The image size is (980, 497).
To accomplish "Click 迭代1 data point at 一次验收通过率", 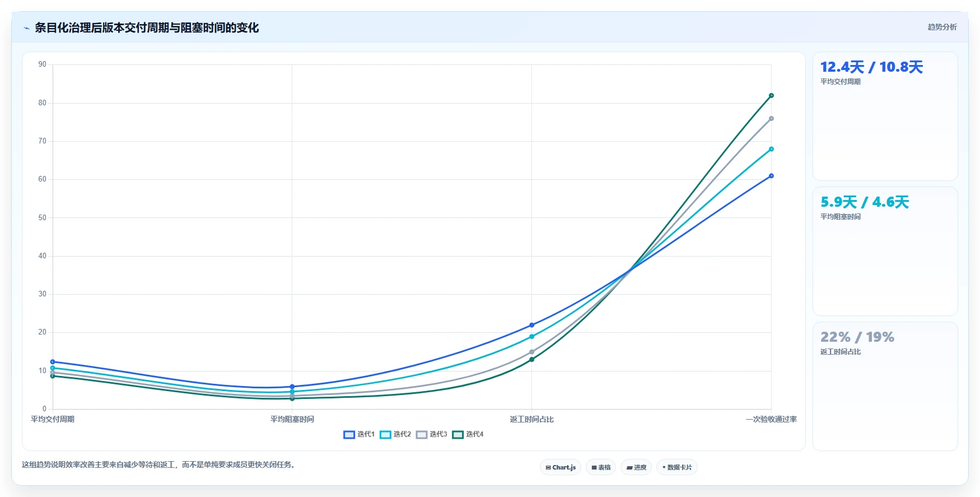I will (771, 176).
